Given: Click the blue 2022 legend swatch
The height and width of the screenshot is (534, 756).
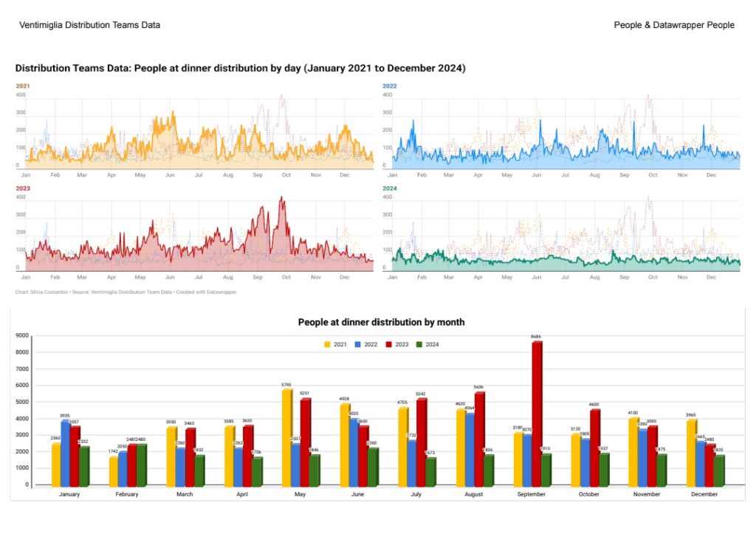Looking at the screenshot, I should pyautogui.click(x=357, y=344).
